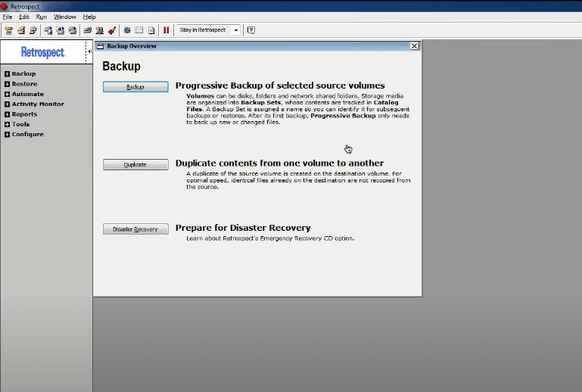This screenshot has width=582, height=392.
Task: Click the blue gear Activity Monitor toolbar icon
Action: click(127, 30)
